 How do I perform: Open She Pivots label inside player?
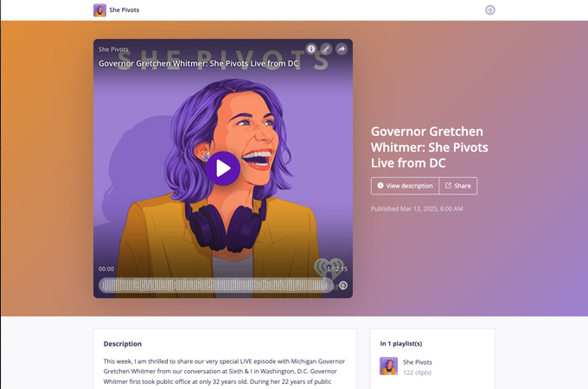click(113, 49)
